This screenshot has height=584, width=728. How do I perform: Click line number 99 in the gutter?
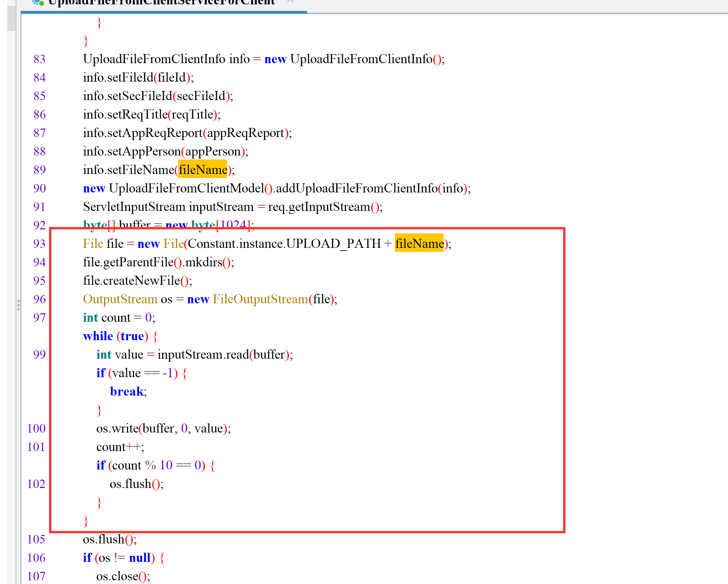coord(40,354)
